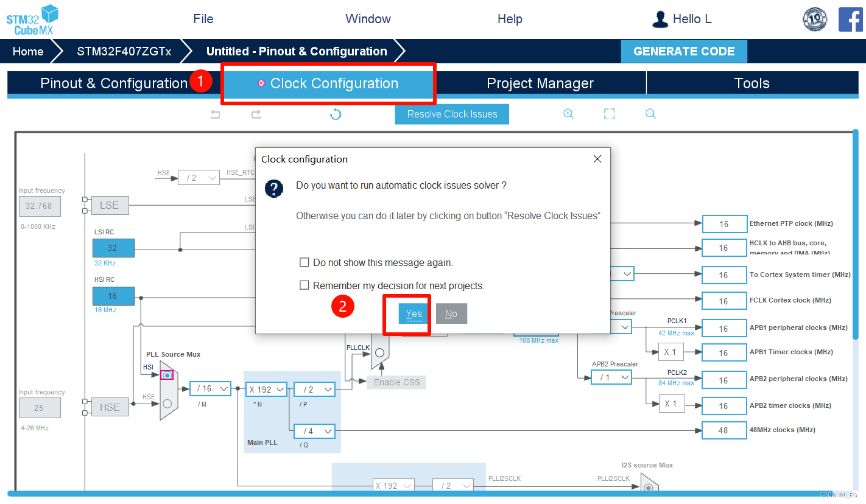Open STM32F407ZGTx breadcrumb
Screen dimensions: 866x504
124,51
